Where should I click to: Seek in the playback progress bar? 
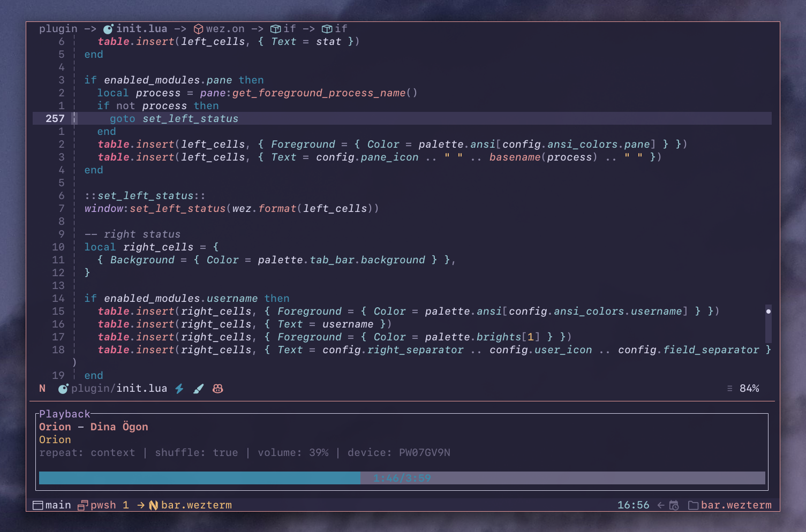pyautogui.click(x=402, y=478)
